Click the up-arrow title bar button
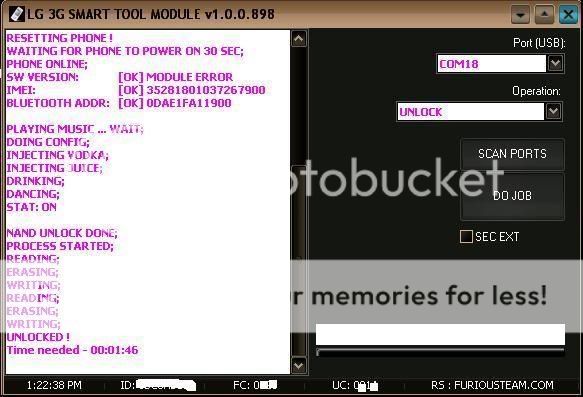Screen dimensions: 583x397 (x=544, y=15)
